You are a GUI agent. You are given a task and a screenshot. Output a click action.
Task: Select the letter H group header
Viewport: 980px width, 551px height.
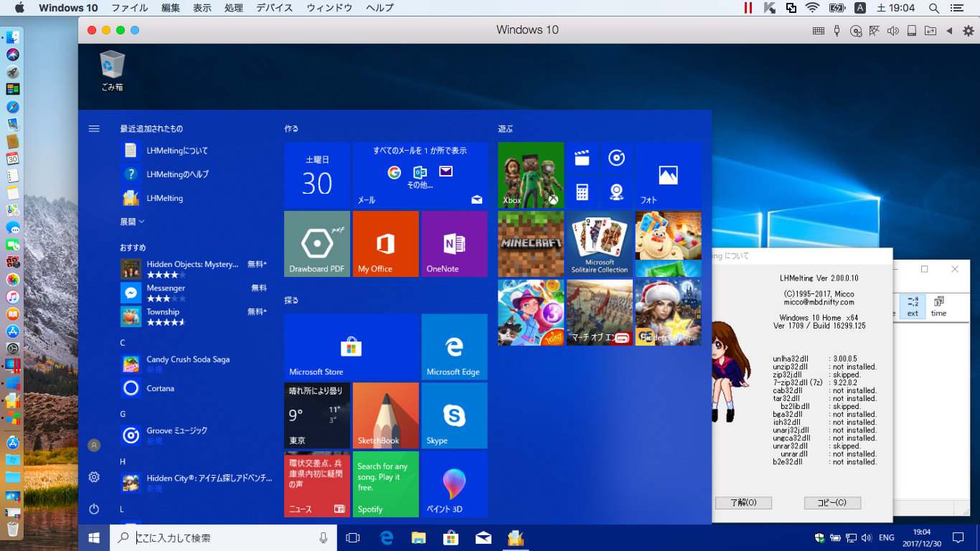click(x=123, y=461)
